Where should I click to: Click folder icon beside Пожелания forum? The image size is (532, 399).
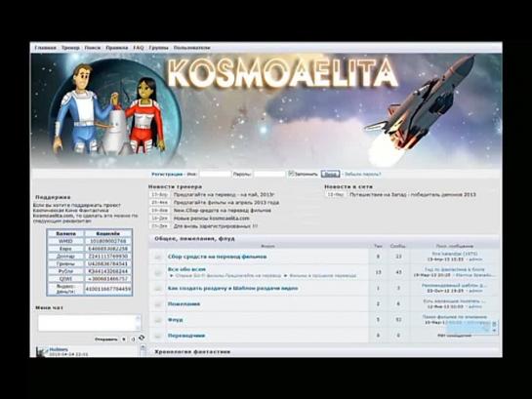[158, 304]
